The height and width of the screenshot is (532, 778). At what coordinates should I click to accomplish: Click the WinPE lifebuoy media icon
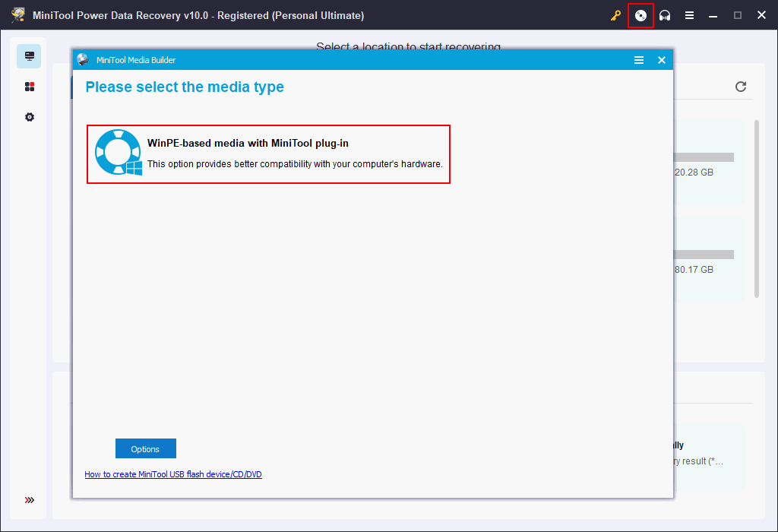(118, 152)
